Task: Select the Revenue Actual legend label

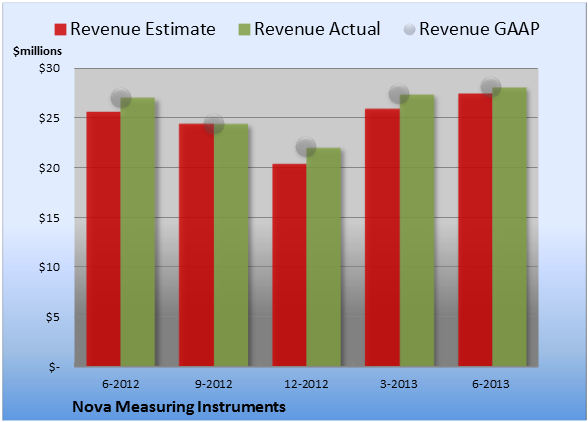Action: pyautogui.click(x=317, y=29)
